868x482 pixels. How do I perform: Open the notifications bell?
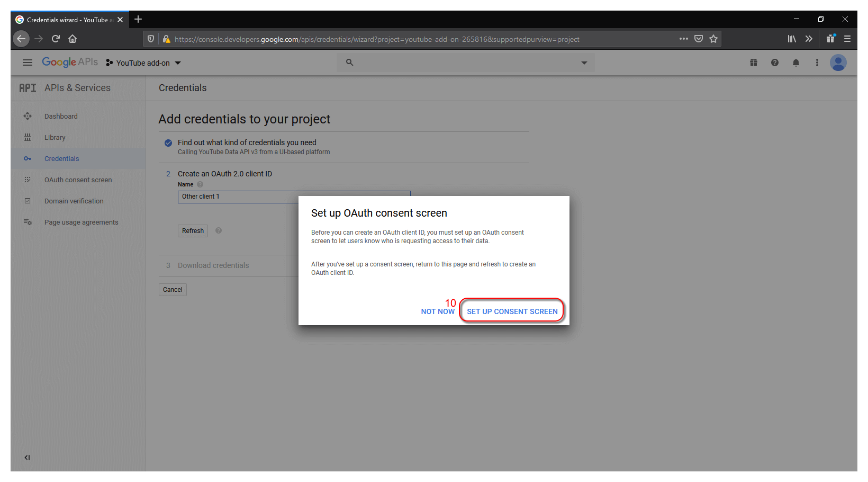point(796,63)
